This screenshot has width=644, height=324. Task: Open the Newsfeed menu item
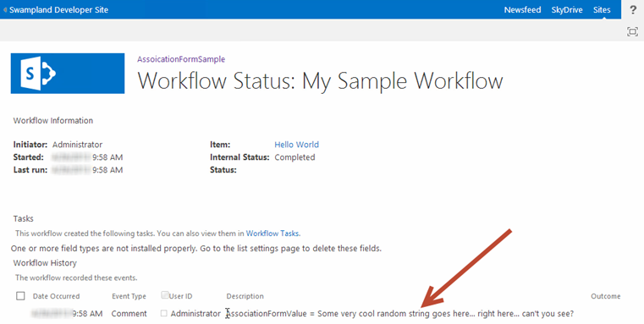pos(522,10)
